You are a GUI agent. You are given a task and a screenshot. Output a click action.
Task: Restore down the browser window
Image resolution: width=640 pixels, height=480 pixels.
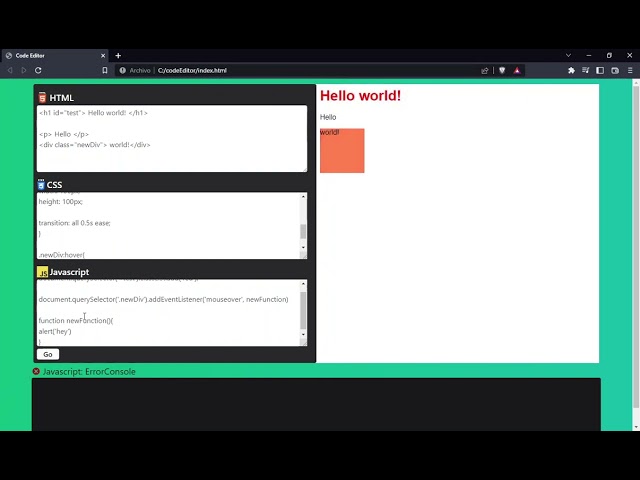click(609, 55)
